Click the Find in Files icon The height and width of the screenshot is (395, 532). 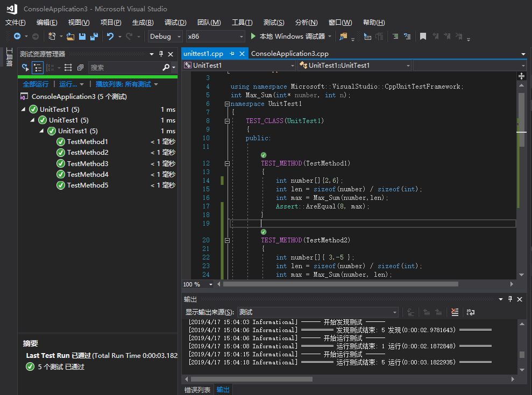(x=343, y=37)
